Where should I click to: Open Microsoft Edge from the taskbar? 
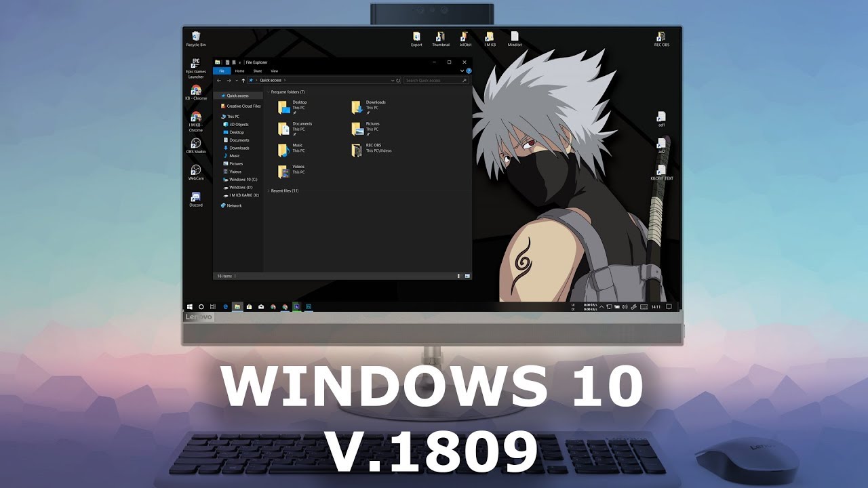[225, 306]
